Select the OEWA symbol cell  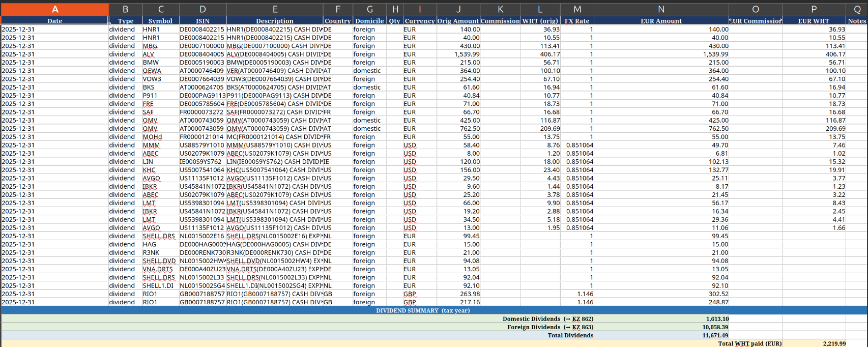click(x=161, y=71)
